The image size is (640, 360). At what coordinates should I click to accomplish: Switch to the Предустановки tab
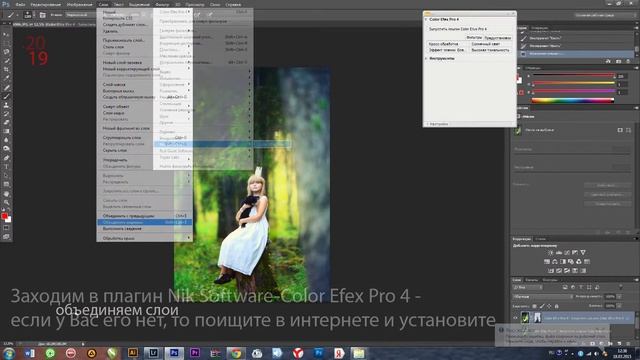click(x=498, y=38)
